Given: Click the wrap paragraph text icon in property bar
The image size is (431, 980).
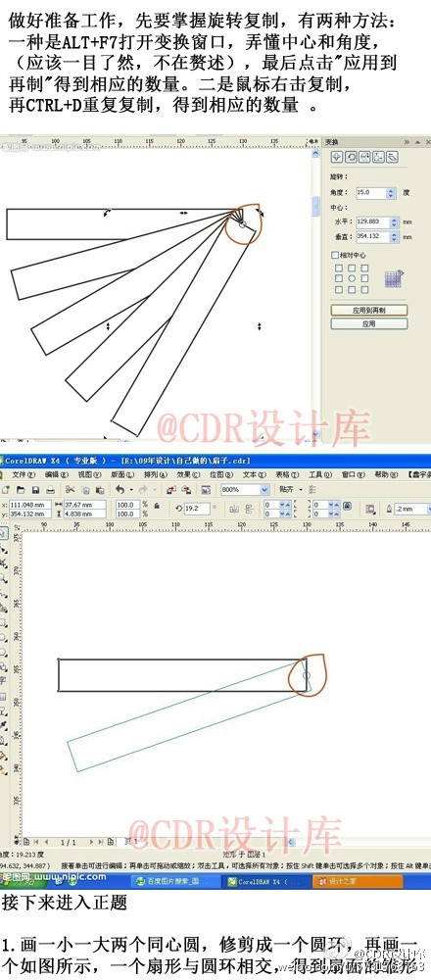Looking at the screenshot, I should [x=370, y=509].
